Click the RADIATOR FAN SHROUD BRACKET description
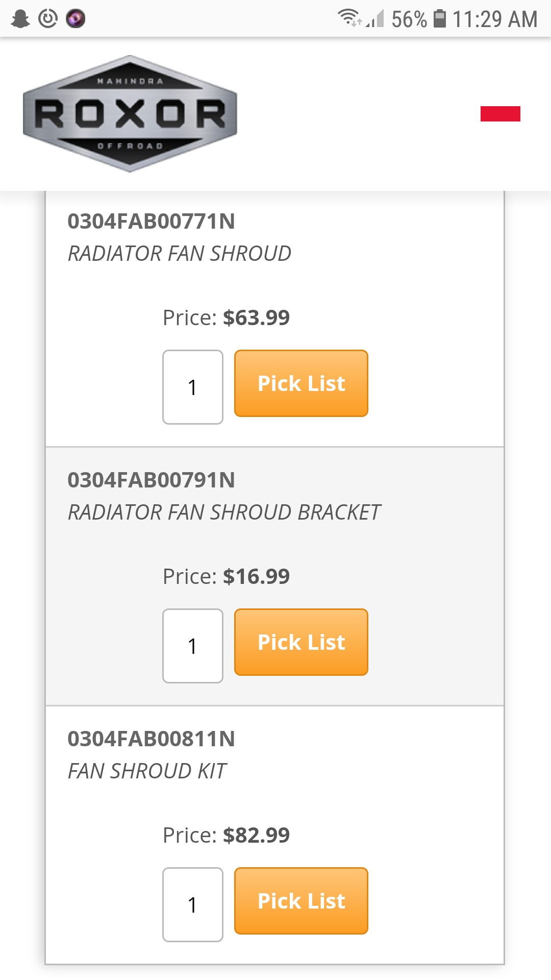The image size is (551, 980). (224, 512)
